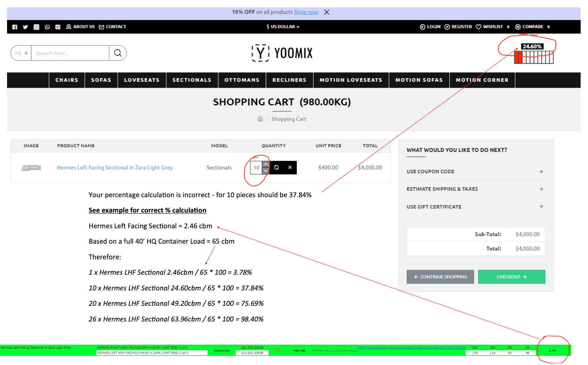The width and height of the screenshot is (588, 365).
Task: Click the Sectionals model cell
Action: (x=219, y=167)
